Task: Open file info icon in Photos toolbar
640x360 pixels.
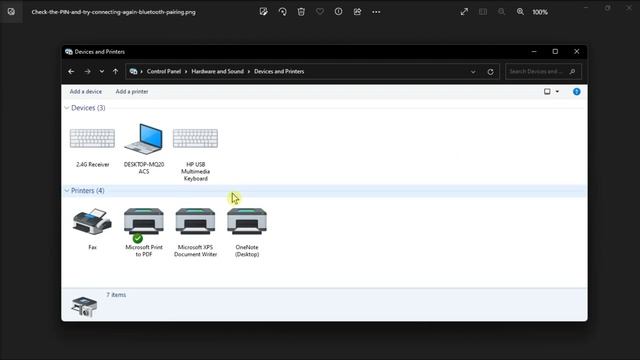Action: click(x=338, y=12)
